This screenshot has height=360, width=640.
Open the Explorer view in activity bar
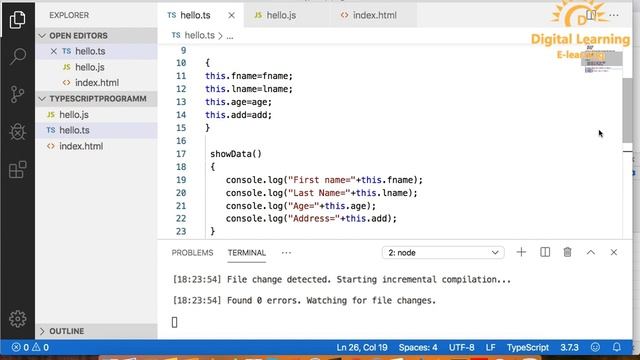[17, 19]
